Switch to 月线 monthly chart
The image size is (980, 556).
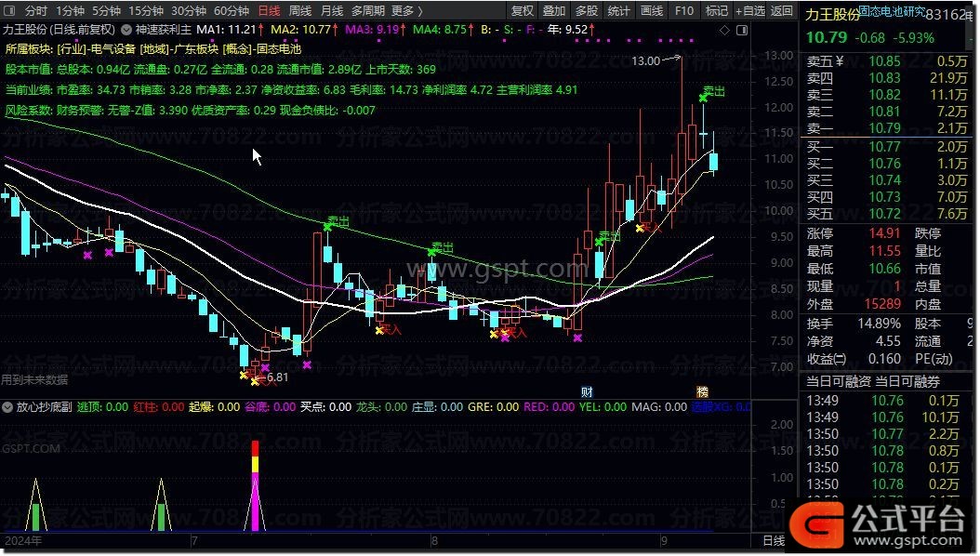pyautogui.click(x=331, y=10)
